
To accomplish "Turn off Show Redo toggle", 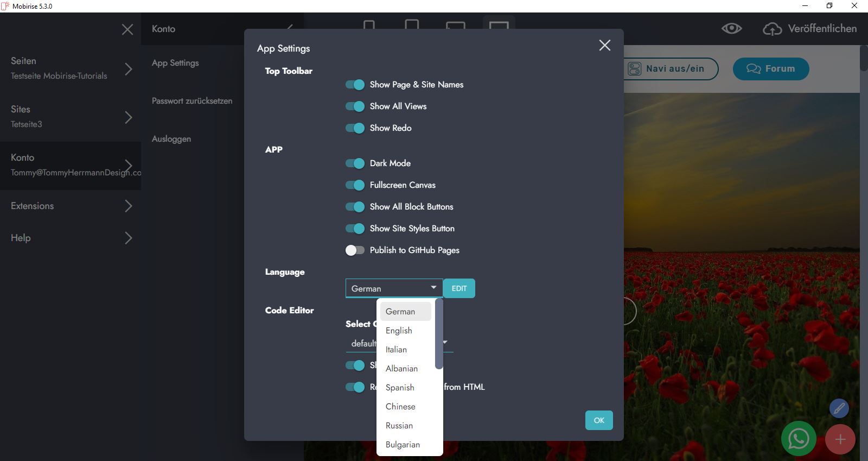I will pos(355,128).
